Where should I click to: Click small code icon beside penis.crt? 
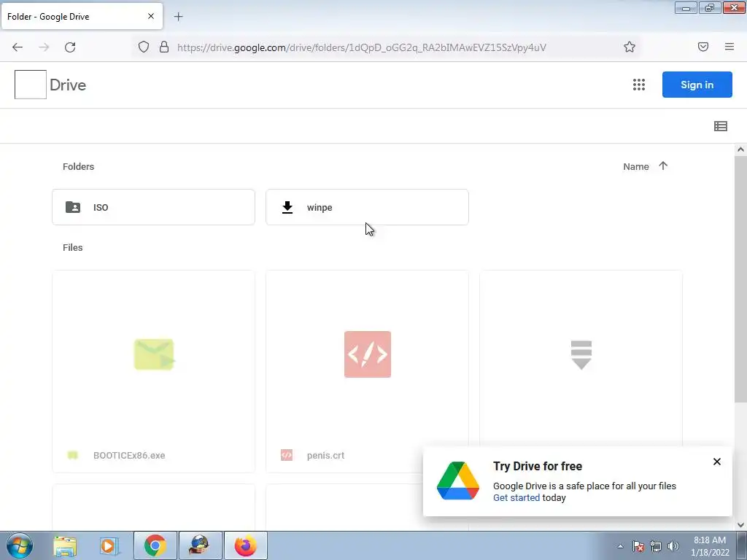[x=286, y=455]
